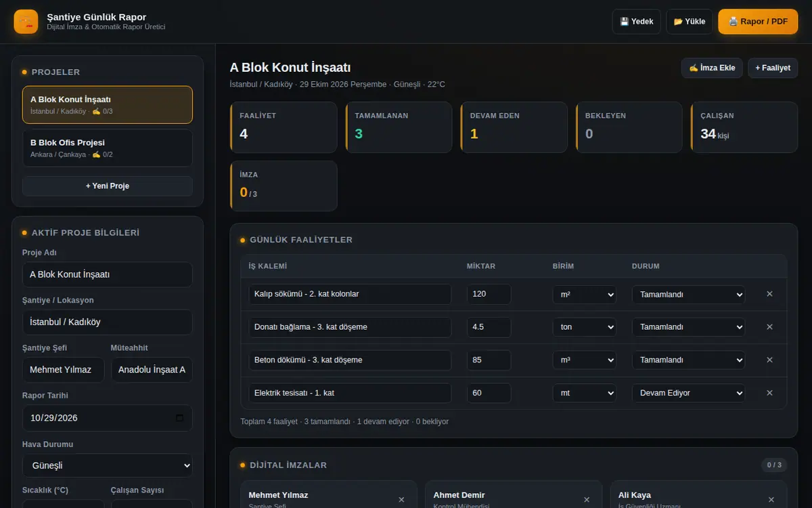Click the Yükle load button
The image size is (812, 508).
pos(690,22)
